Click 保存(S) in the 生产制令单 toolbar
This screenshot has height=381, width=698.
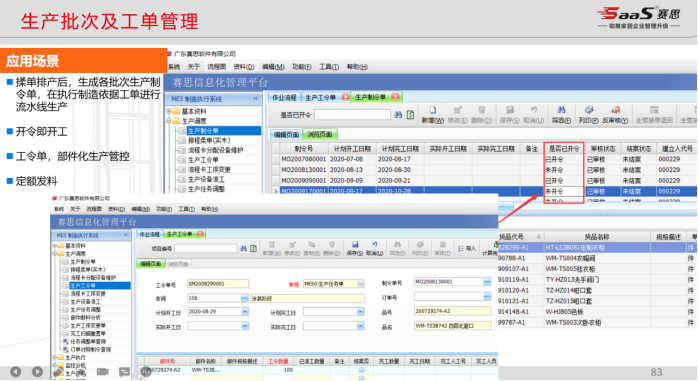pyautogui.click(x=510, y=115)
